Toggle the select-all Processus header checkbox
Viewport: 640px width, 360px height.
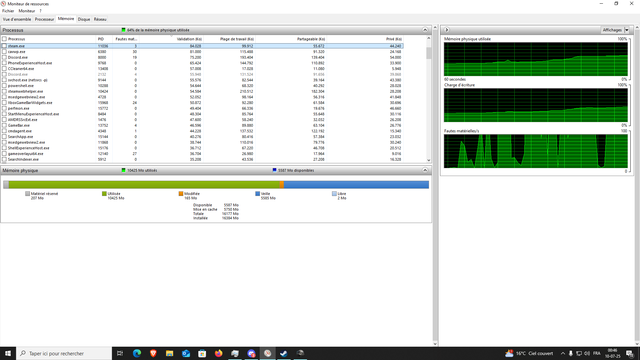coord(4,39)
